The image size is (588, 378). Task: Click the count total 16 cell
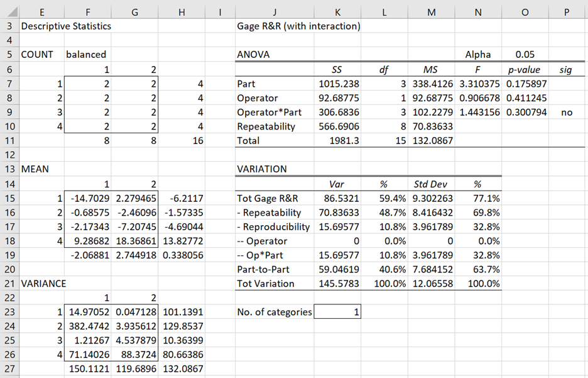coord(182,141)
